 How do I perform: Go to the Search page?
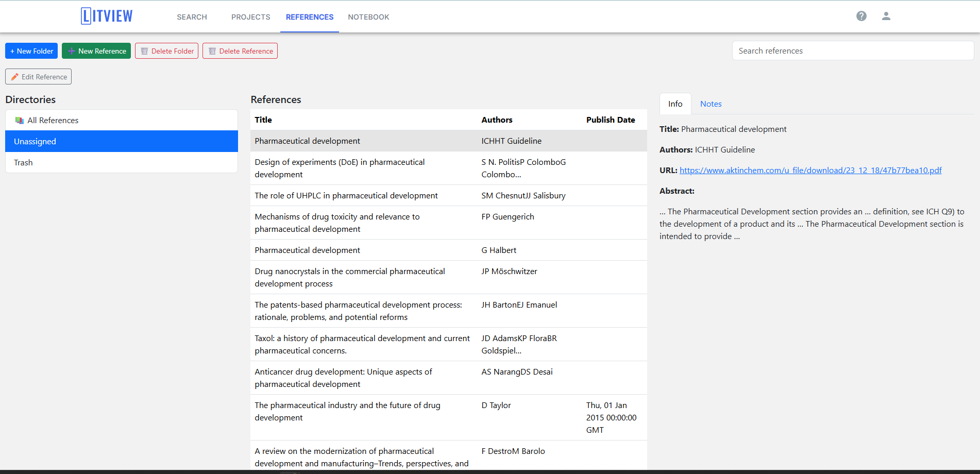(x=192, y=17)
